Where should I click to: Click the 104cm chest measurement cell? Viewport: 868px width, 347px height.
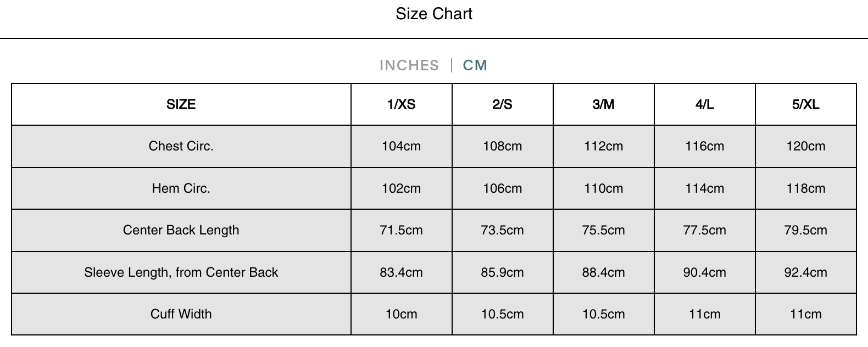coord(401,146)
